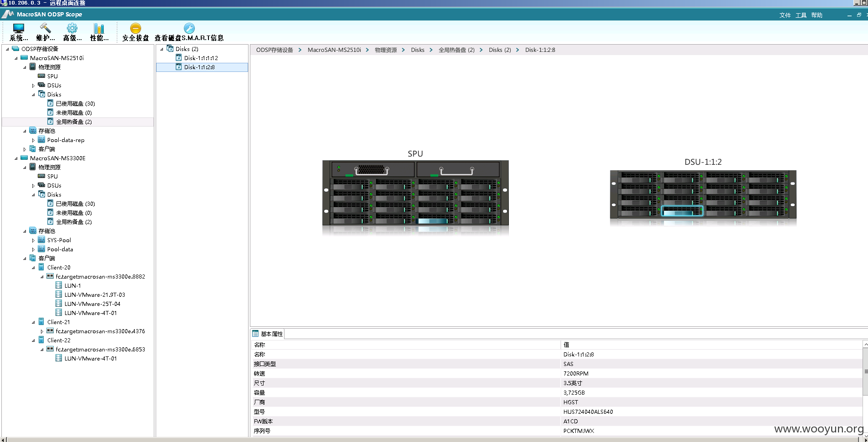Collapse the ODSP存储设备 root node
868x442 pixels.
coord(7,49)
